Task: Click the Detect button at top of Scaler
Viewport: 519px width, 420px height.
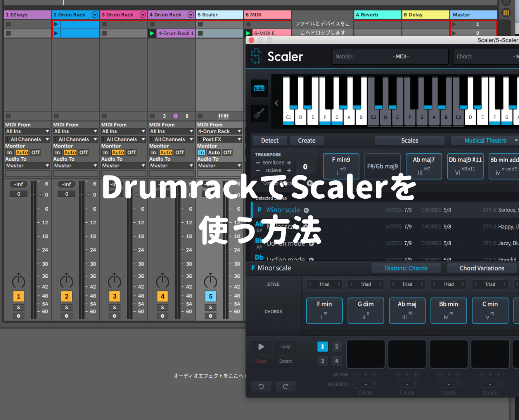Action: [x=270, y=141]
